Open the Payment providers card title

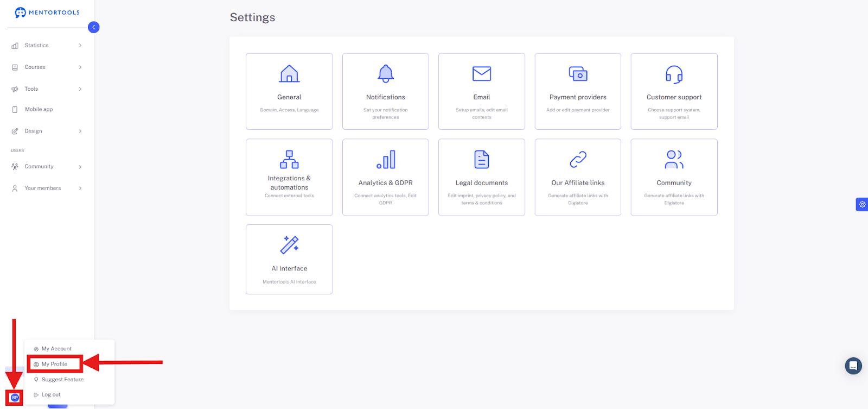click(x=578, y=97)
